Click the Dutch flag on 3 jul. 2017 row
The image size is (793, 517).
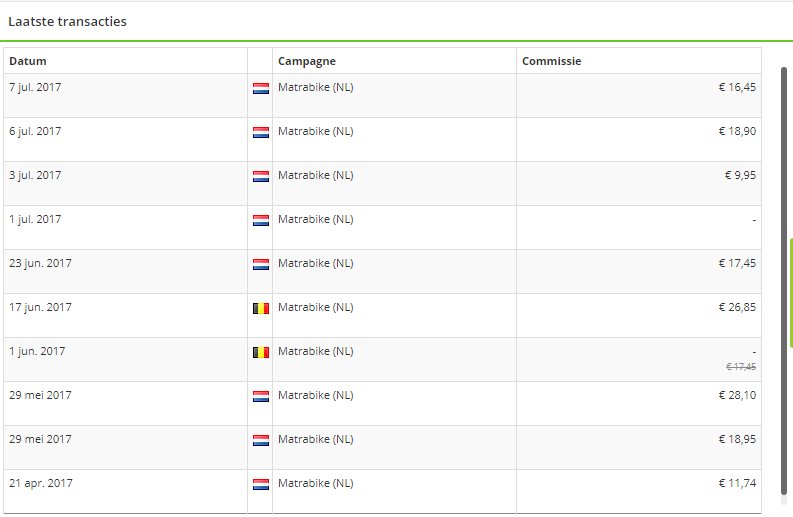(260, 176)
